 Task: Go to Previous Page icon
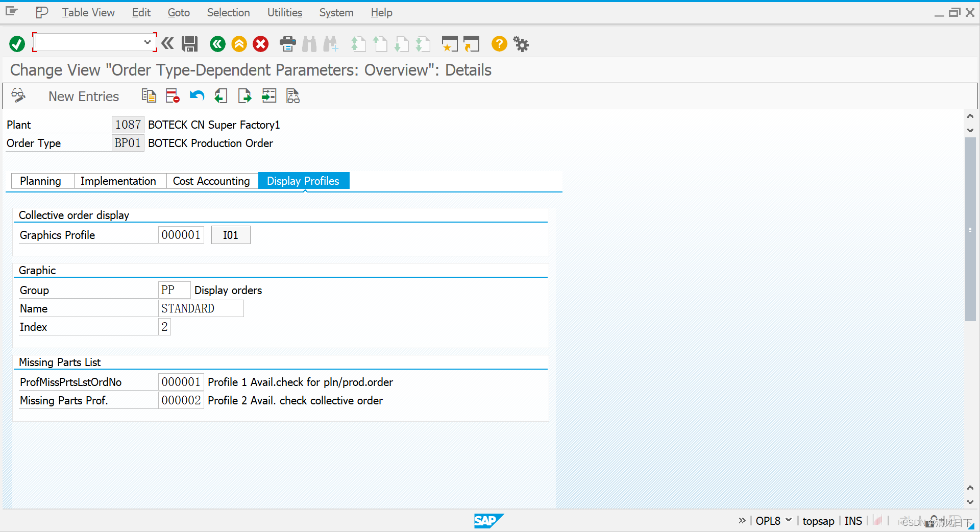pos(380,44)
